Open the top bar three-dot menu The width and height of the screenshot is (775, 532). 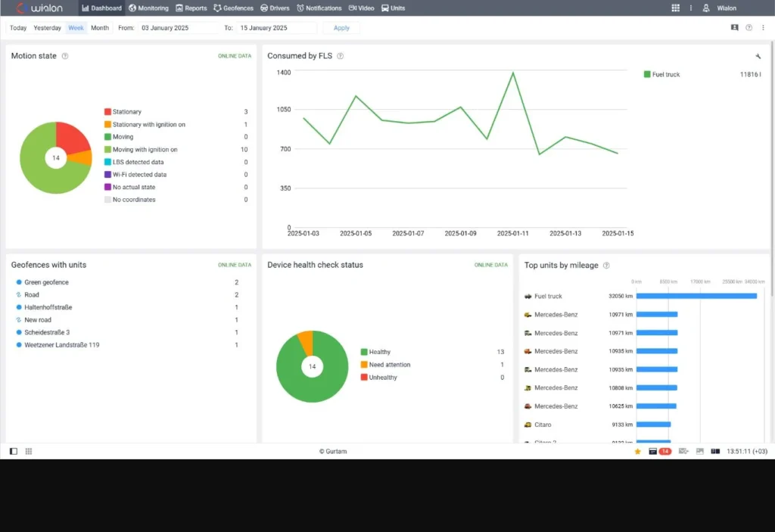[x=690, y=8]
